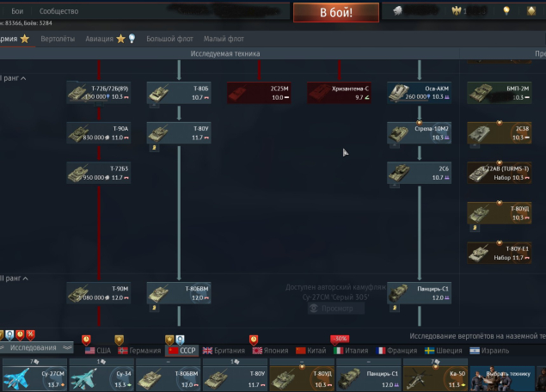
Task: Click the gold star next to the Армия tab
Action: click(x=25, y=39)
